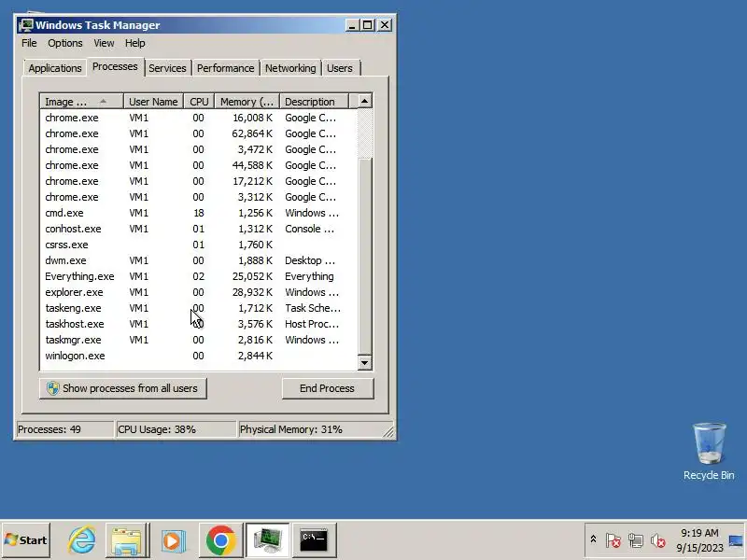Select the taskeng.exe process row
This screenshot has width=747, height=560.
tap(198, 308)
